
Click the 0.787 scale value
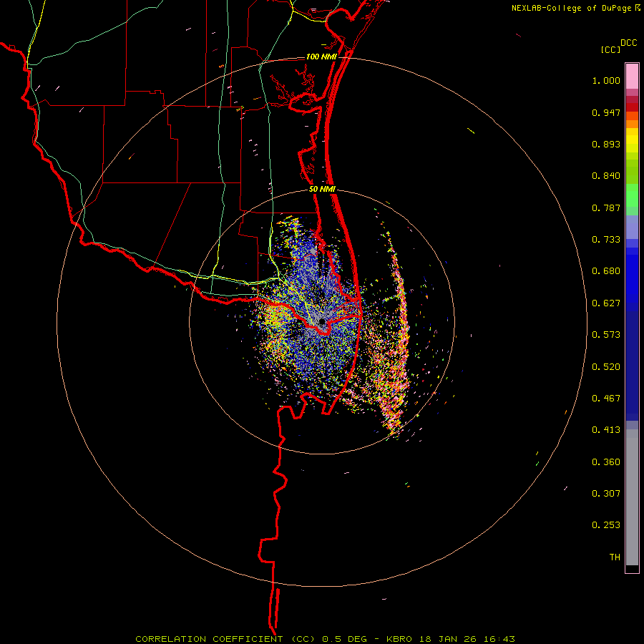606,208
